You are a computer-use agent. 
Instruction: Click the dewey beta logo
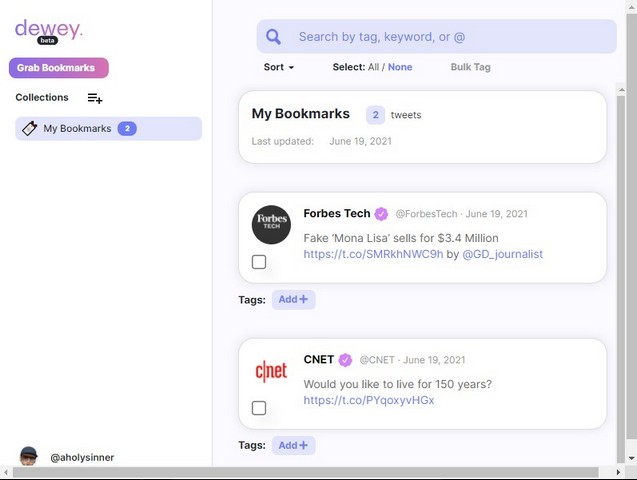[48, 31]
